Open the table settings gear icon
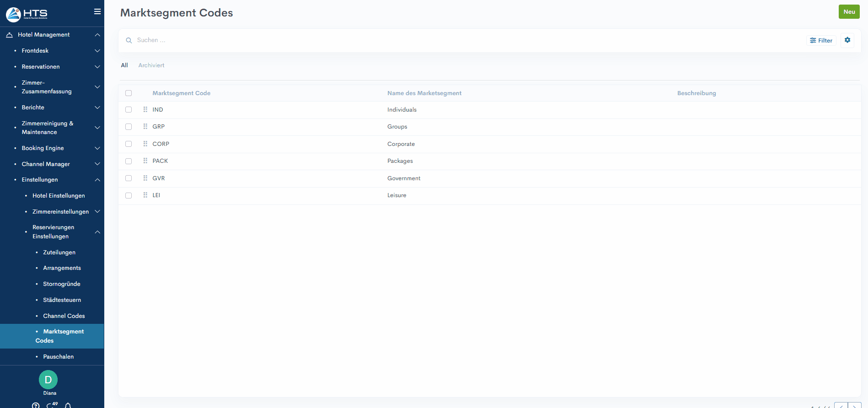This screenshot has width=868, height=408. [x=847, y=40]
